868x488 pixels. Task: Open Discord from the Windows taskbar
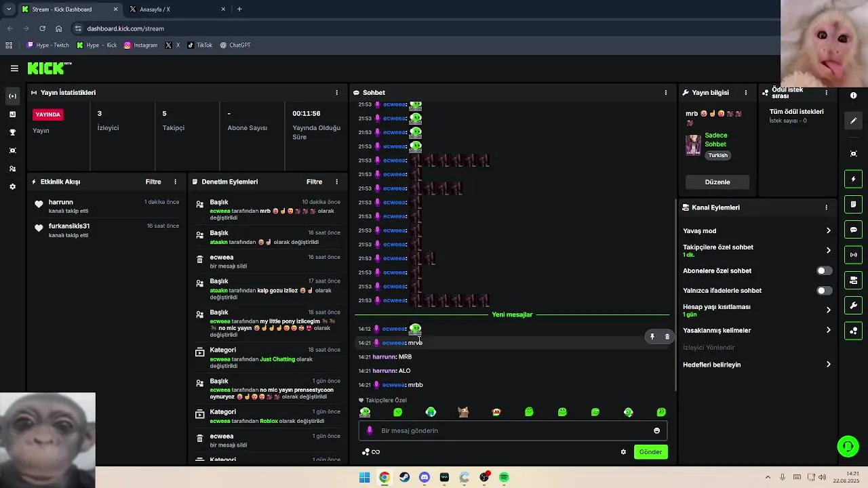(x=425, y=477)
